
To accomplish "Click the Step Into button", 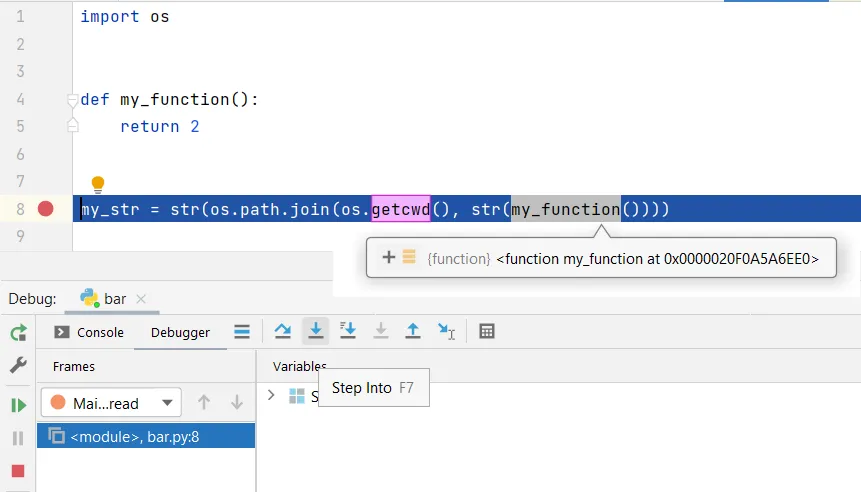I will [316, 331].
